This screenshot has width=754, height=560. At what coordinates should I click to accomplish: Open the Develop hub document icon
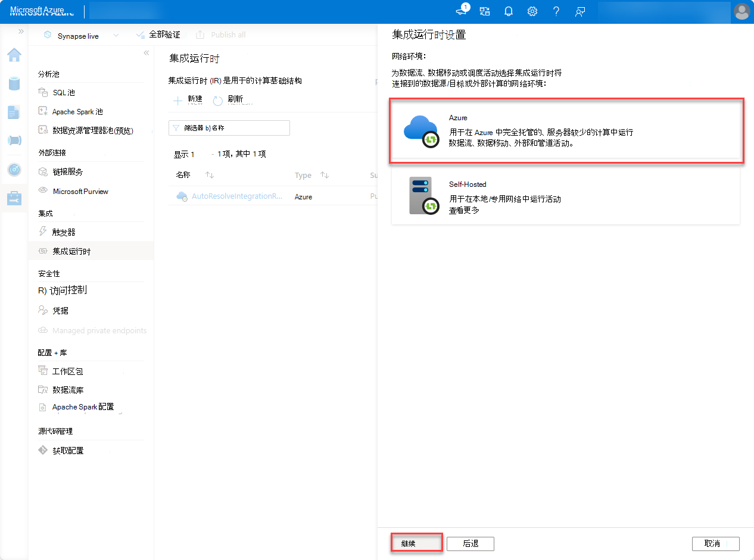tap(14, 112)
